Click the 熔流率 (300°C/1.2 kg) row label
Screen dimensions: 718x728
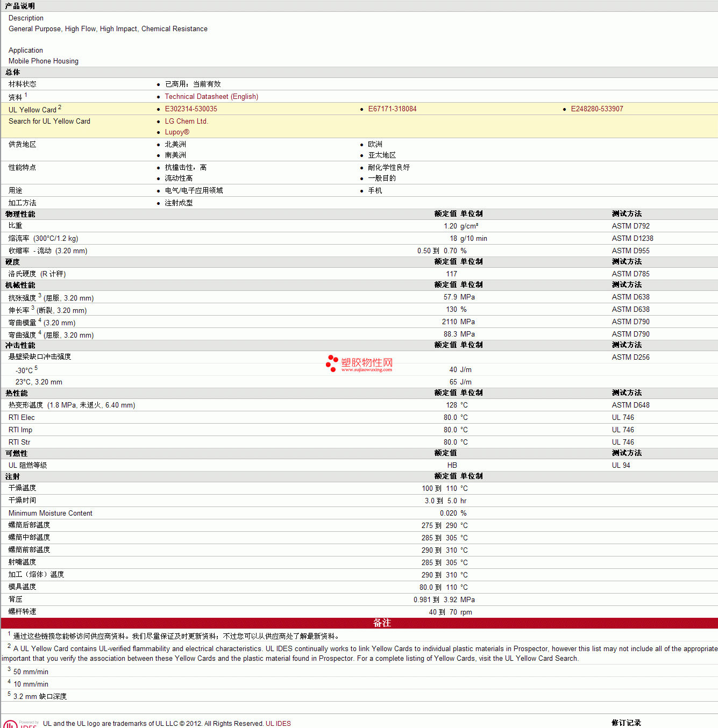point(43,239)
